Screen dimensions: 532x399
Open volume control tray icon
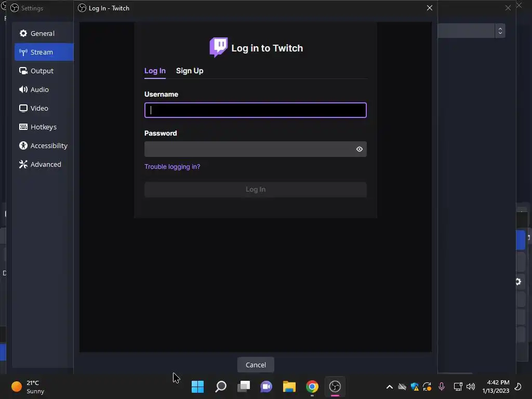[471, 387]
